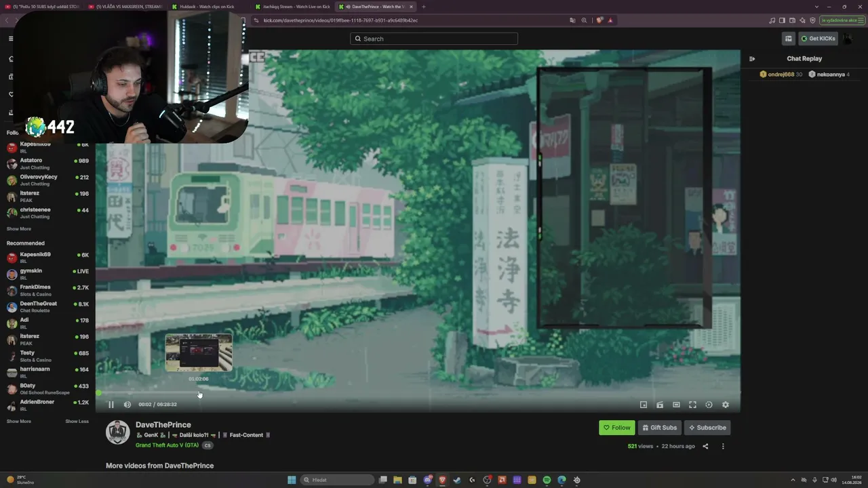This screenshot has width=868, height=488.
Task: Open FrankDimes channel in sidebar
Action: [47, 290]
